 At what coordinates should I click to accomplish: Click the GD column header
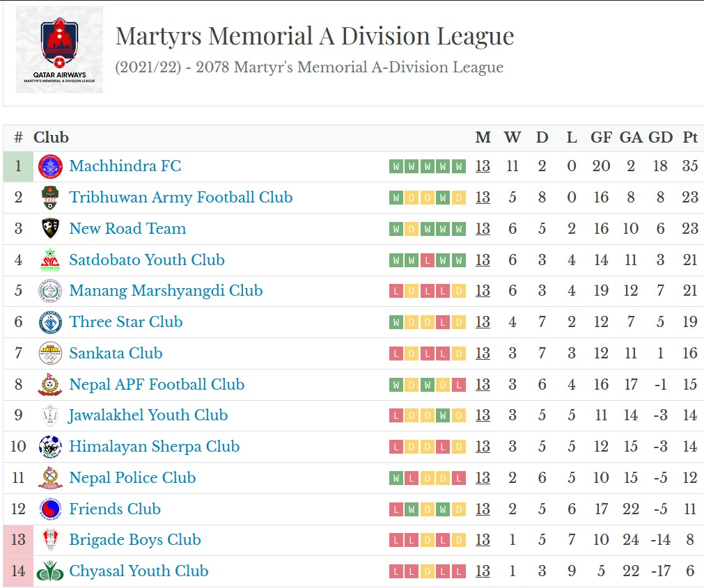point(660,138)
